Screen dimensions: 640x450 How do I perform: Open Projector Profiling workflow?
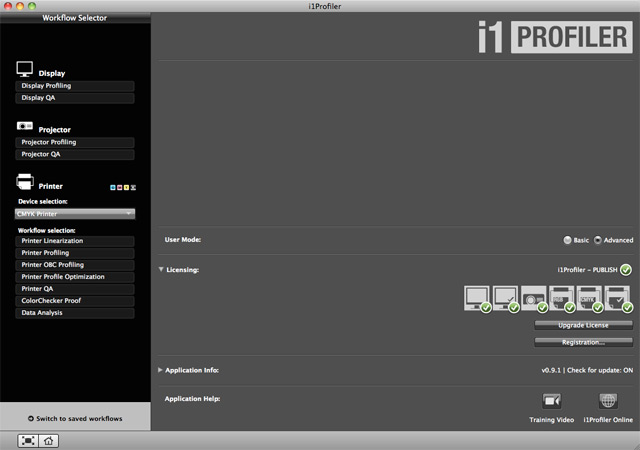pyautogui.click(x=75, y=142)
